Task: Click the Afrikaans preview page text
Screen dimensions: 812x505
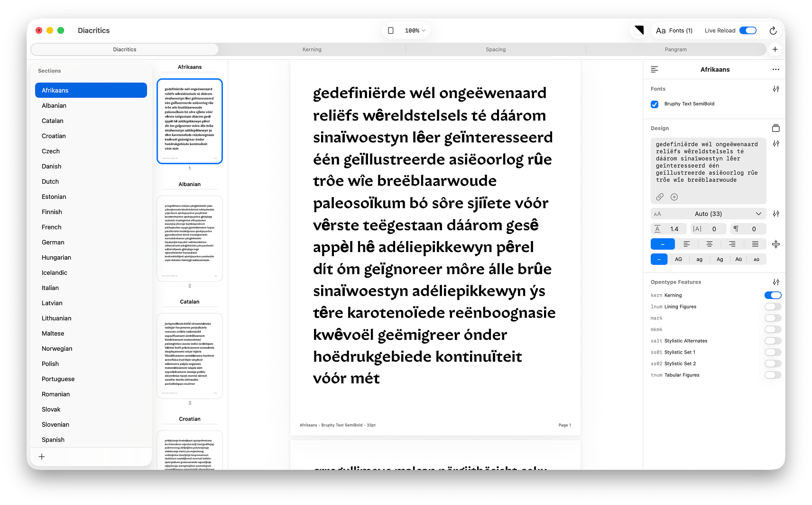Action: [x=434, y=235]
